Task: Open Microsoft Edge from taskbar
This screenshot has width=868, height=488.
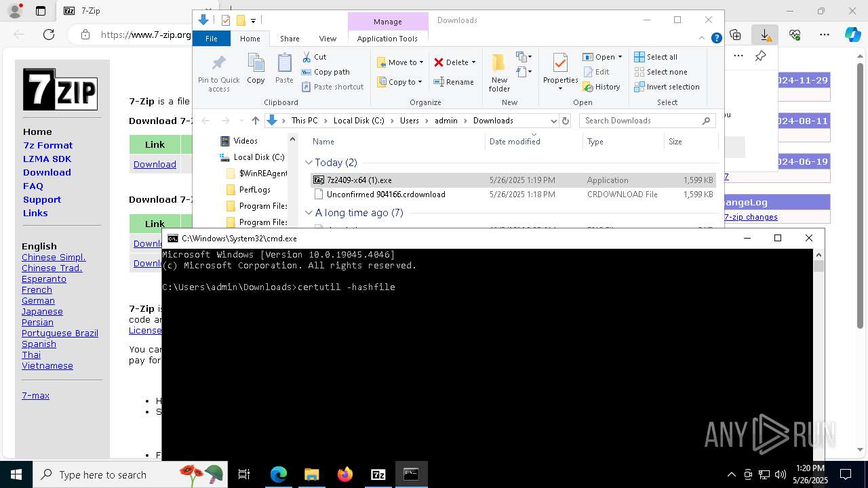Action: point(279,474)
